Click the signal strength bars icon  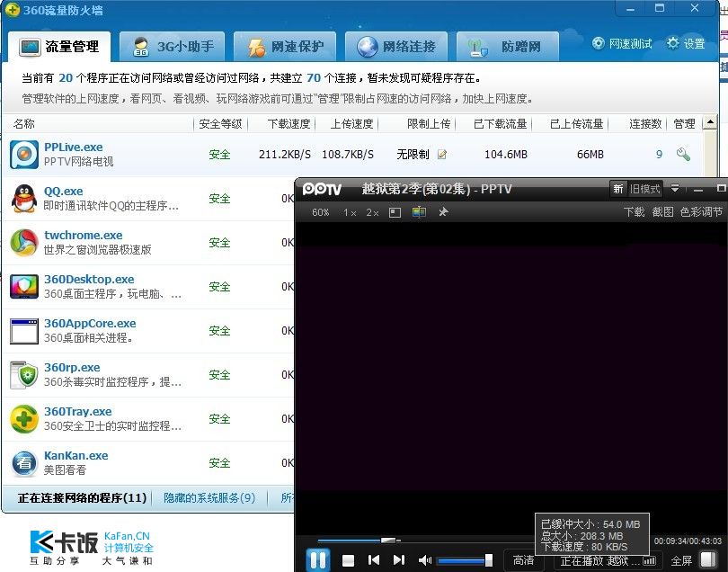(x=649, y=561)
